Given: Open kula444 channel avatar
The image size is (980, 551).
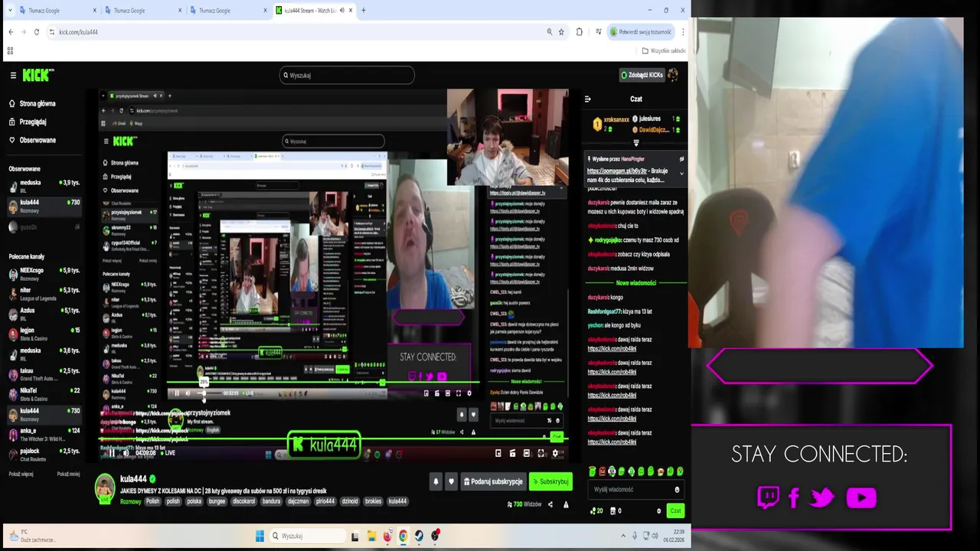Looking at the screenshot, I should point(105,487).
